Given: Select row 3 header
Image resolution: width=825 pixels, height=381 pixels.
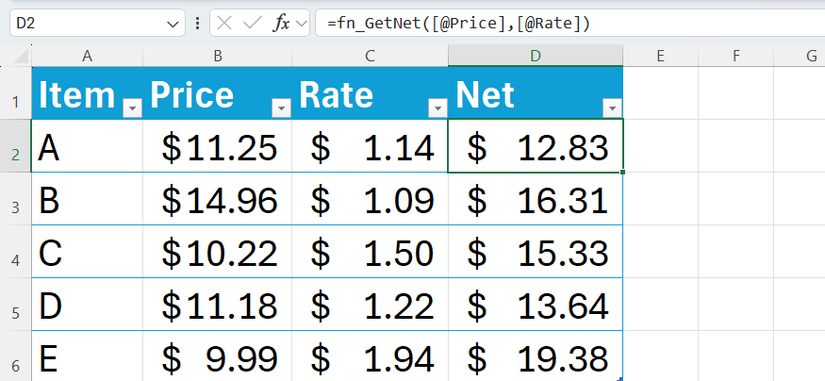Looking at the screenshot, I should [16, 198].
